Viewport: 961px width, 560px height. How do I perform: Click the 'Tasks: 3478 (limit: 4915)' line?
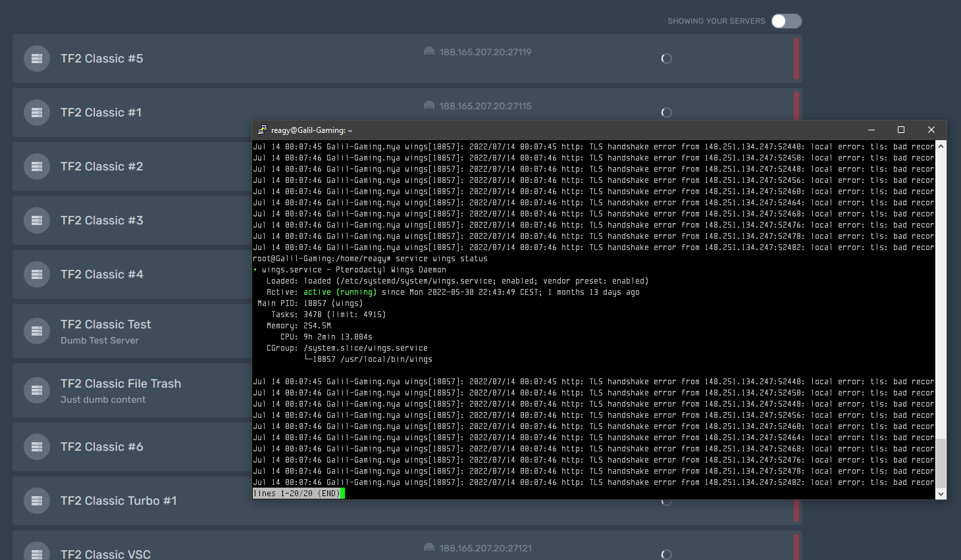pyautogui.click(x=328, y=315)
